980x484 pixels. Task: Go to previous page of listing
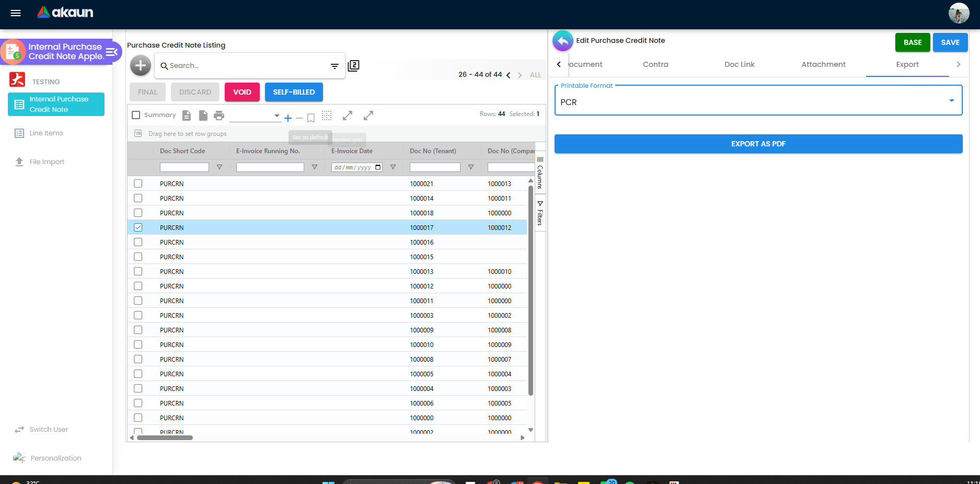pyautogui.click(x=508, y=75)
